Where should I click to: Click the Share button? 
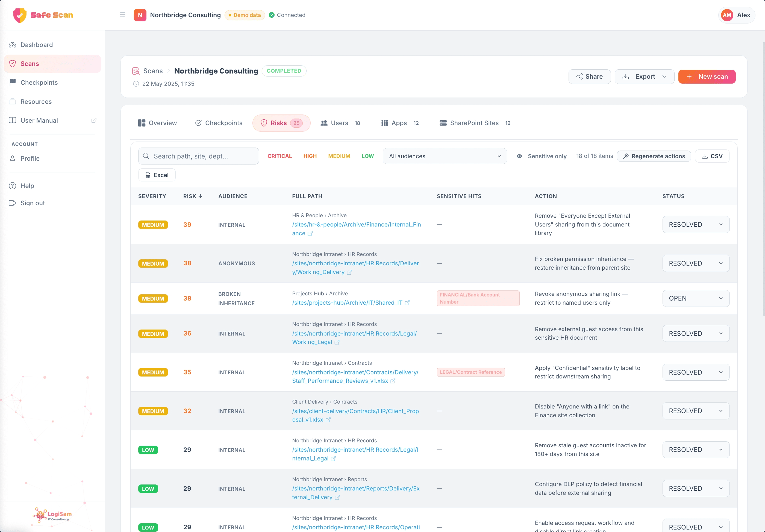coord(589,77)
